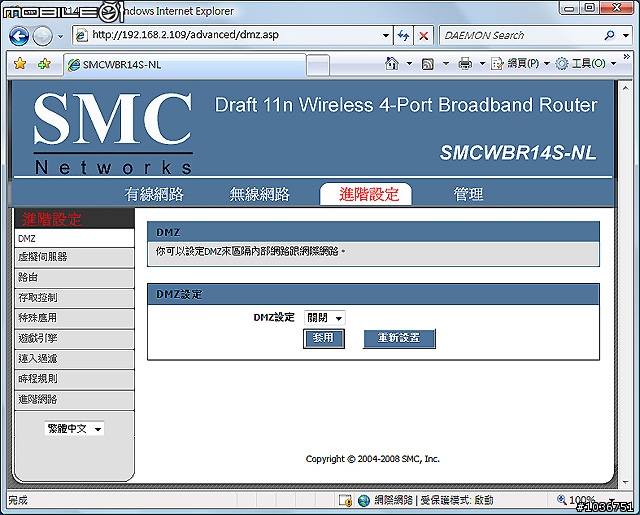Expand the address bar history dropdown
640x515 pixels.
pyautogui.click(x=385, y=36)
